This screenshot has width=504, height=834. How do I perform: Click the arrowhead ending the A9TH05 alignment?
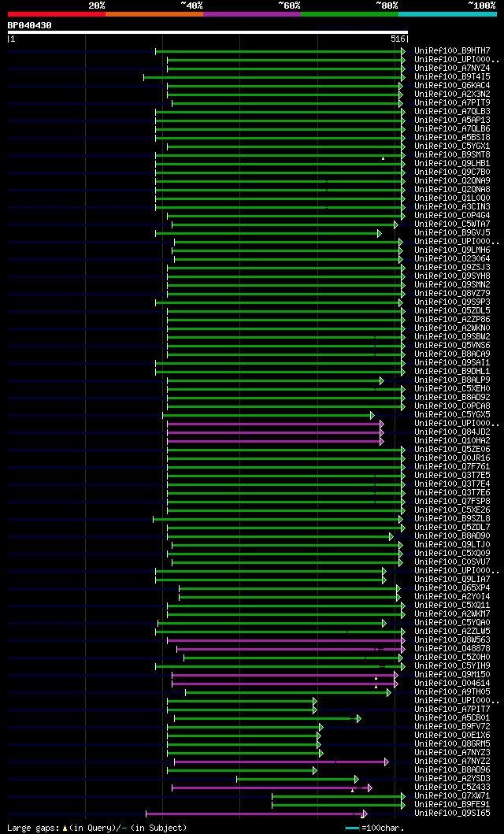tap(389, 692)
